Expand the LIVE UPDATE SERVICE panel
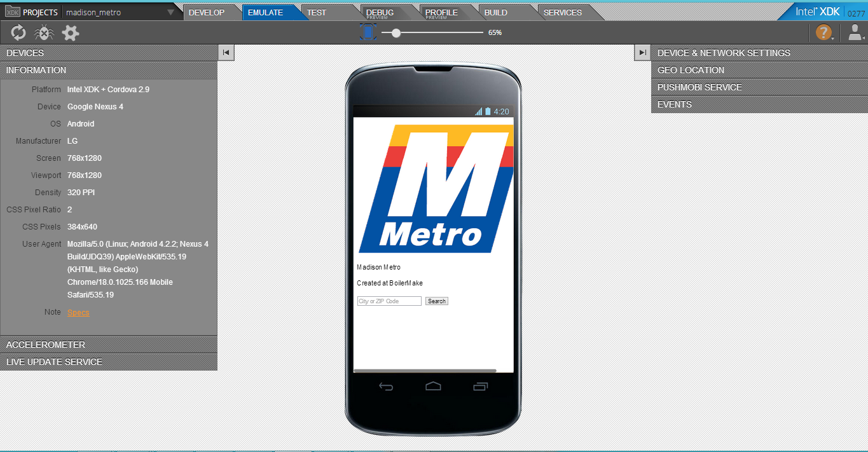 (x=109, y=362)
